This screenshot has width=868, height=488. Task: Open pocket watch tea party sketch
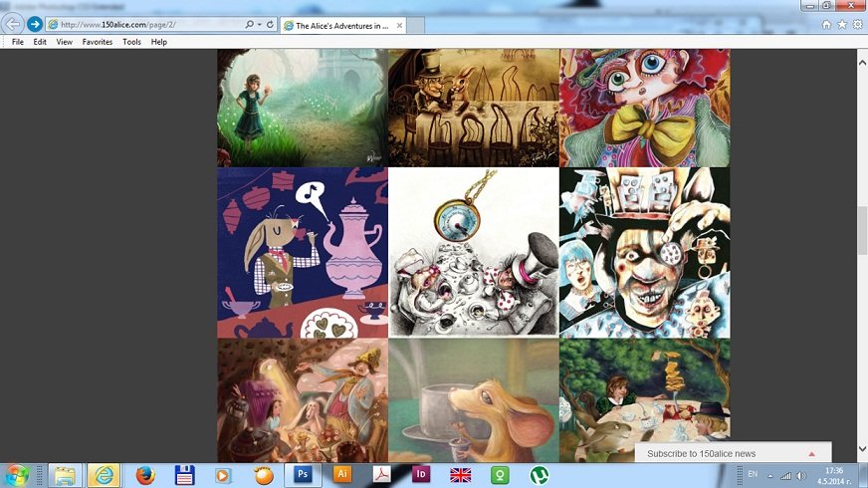pyautogui.click(x=474, y=253)
